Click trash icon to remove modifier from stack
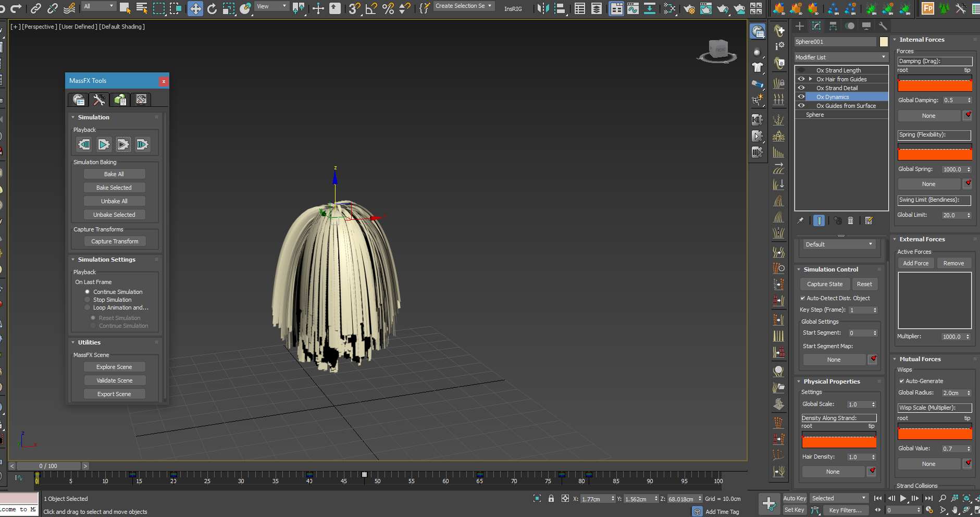 pyautogui.click(x=850, y=221)
